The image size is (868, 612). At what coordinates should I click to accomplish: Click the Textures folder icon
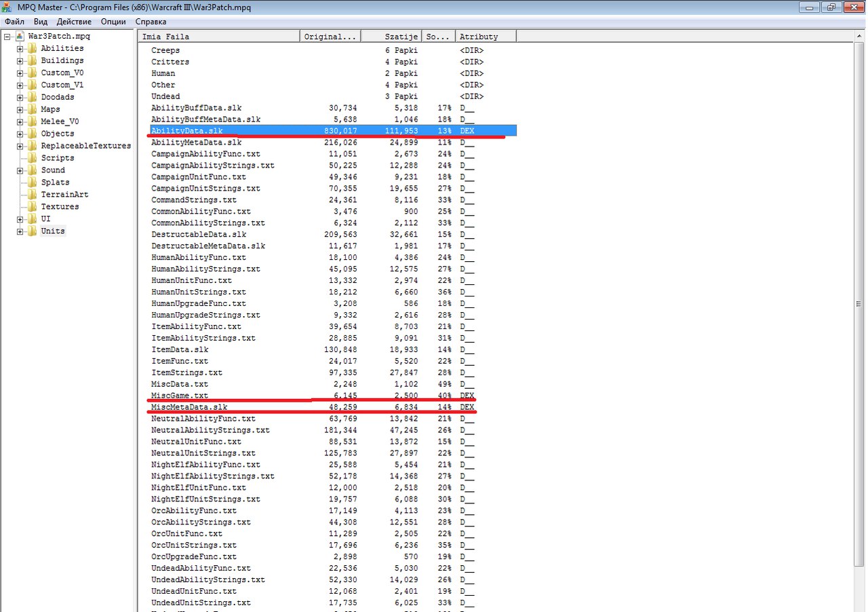pyautogui.click(x=32, y=207)
